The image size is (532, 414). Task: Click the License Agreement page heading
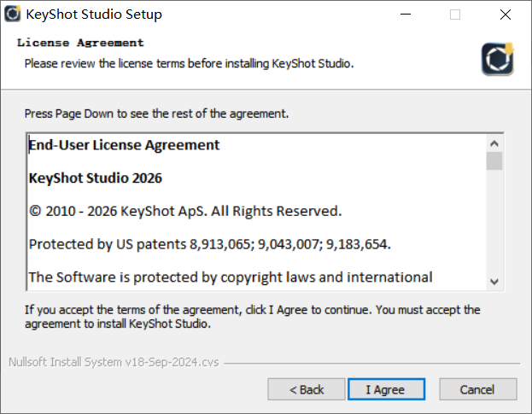click(80, 43)
